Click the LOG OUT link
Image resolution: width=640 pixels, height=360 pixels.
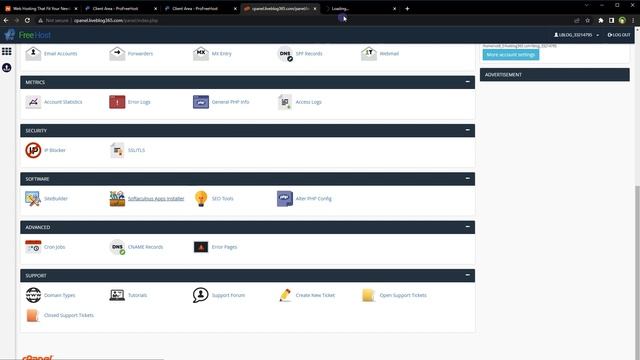[x=619, y=35]
